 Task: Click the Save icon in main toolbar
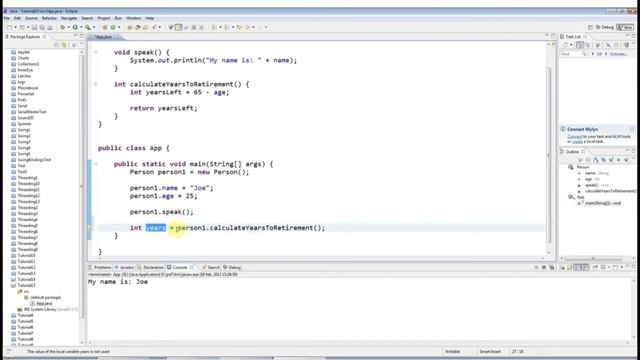pos(35,27)
